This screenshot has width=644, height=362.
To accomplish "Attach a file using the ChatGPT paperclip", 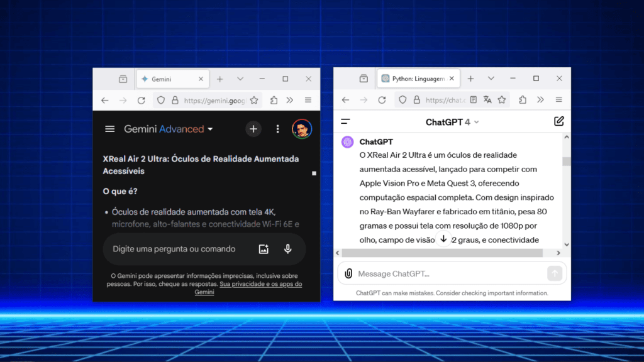I will pos(348,273).
